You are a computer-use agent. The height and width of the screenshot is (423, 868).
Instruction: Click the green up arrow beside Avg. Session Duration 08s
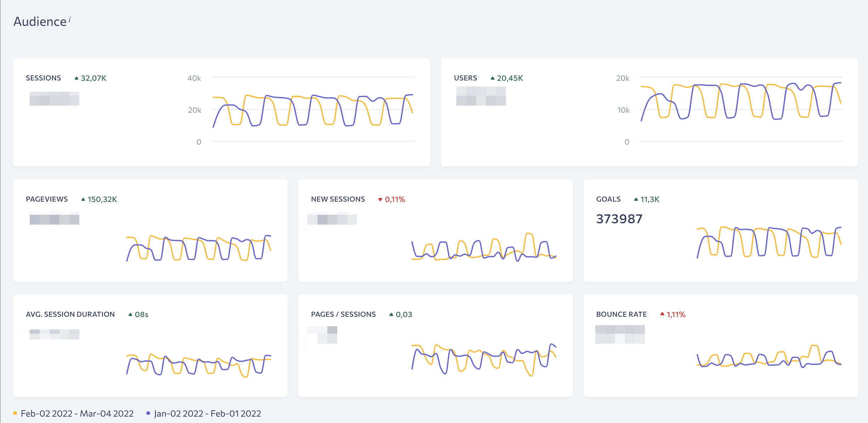click(130, 315)
